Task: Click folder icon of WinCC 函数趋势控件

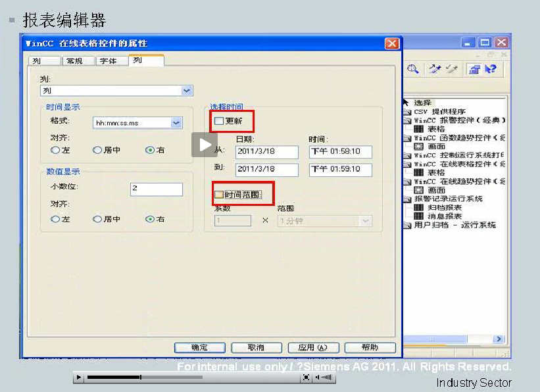Action: coord(407,137)
